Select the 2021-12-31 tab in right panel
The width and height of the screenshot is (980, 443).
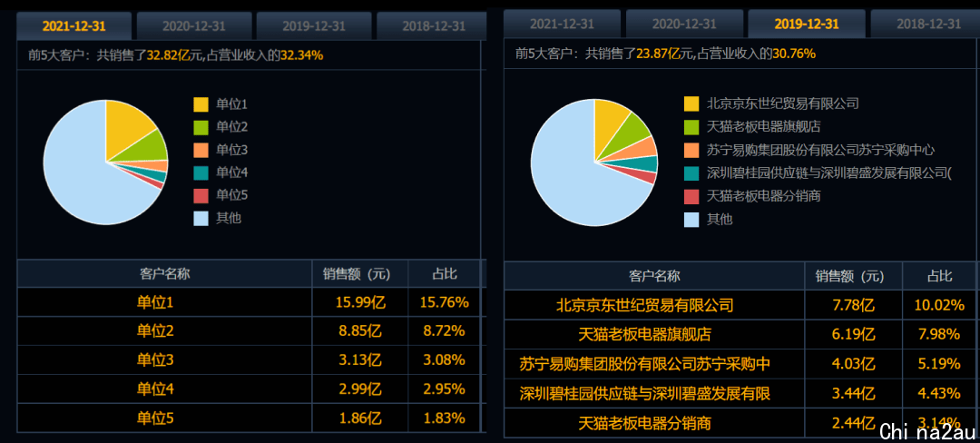[x=562, y=24]
